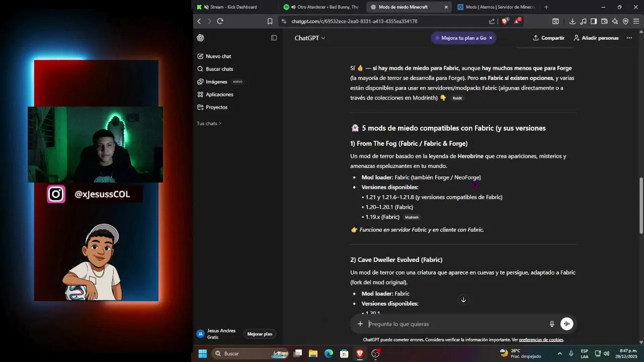Open a new browser tab
Image resolution: width=644 pixels, height=362 pixels.
click(x=546, y=7)
